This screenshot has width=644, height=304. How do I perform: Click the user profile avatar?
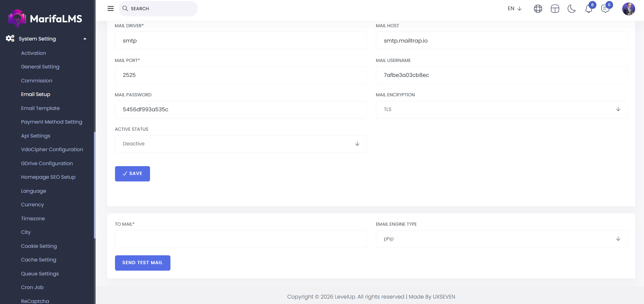(628, 9)
